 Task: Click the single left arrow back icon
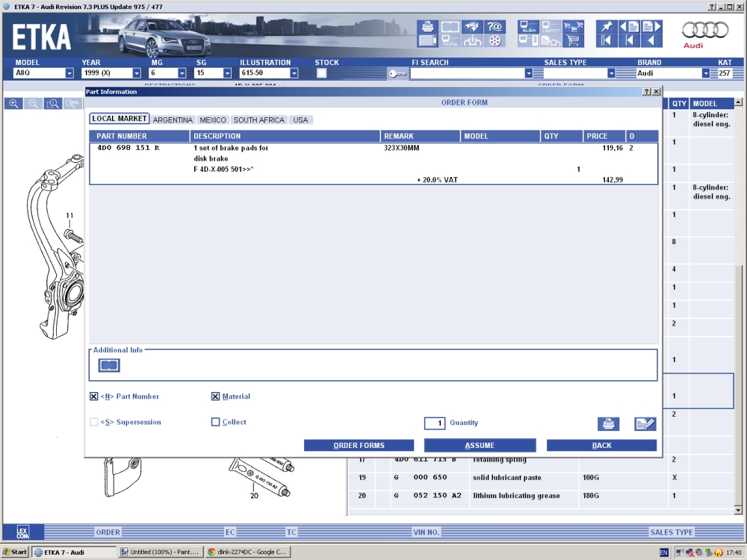(x=651, y=40)
